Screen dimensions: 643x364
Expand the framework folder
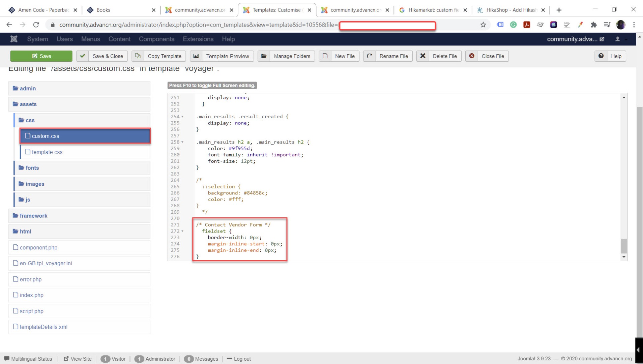[33, 216]
